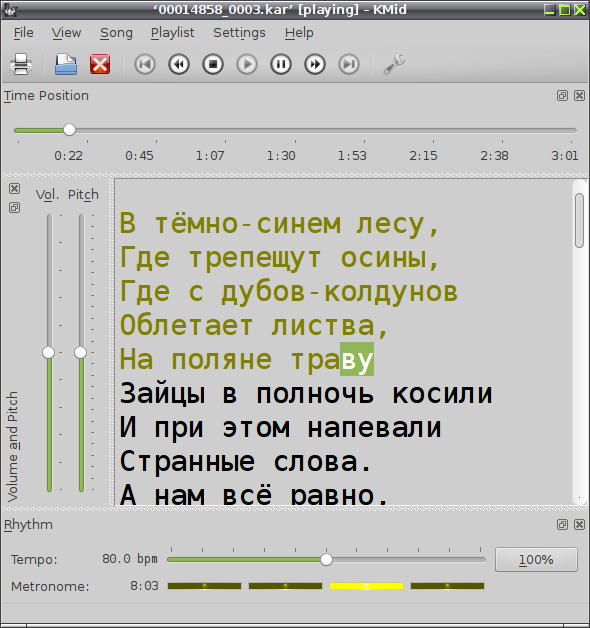The image size is (590, 628).
Task: Click the first metronome beat indicator
Action: click(204, 586)
